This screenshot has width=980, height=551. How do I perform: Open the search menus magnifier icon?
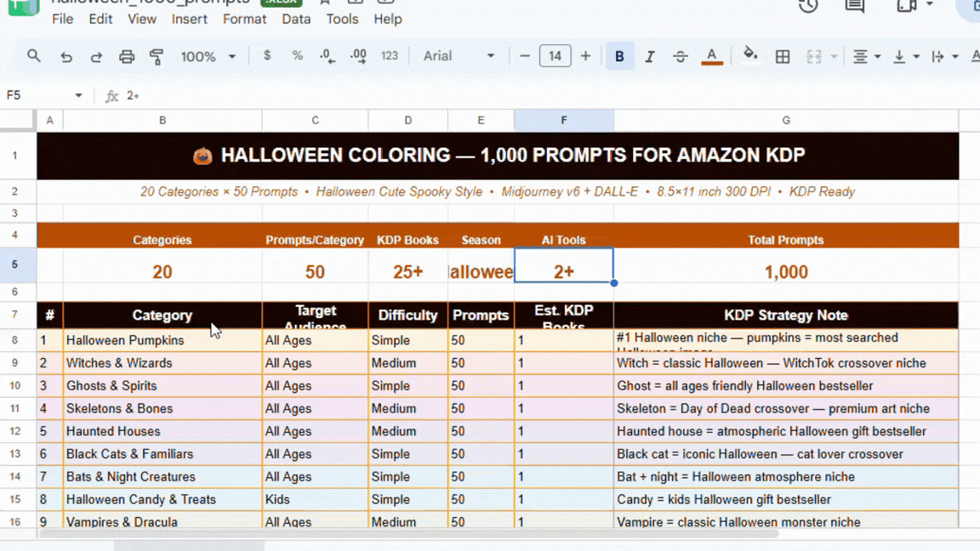(x=34, y=56)
